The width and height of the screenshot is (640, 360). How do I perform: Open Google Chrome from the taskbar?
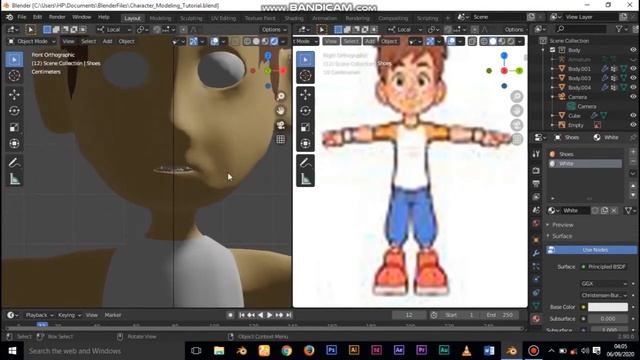(x=287, y=351)
